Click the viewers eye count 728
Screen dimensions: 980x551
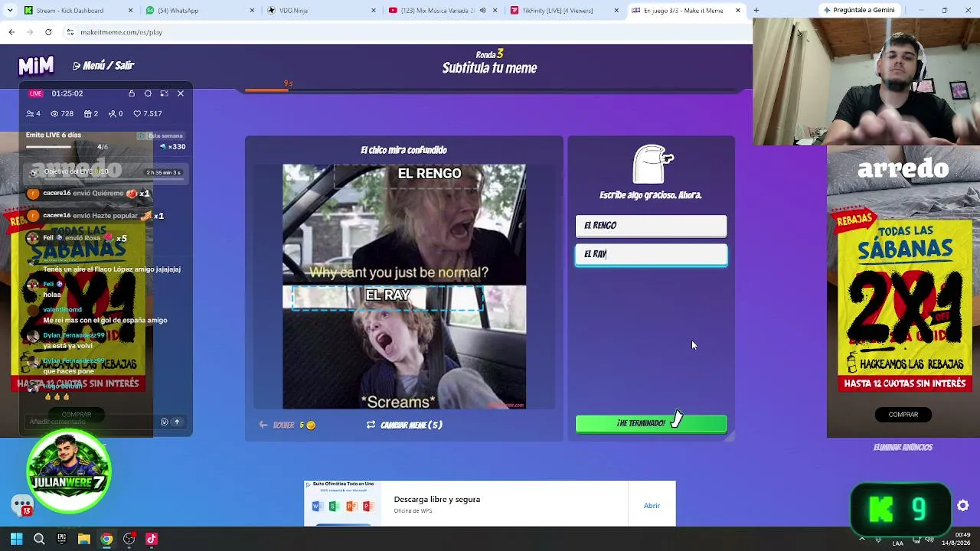62,113
